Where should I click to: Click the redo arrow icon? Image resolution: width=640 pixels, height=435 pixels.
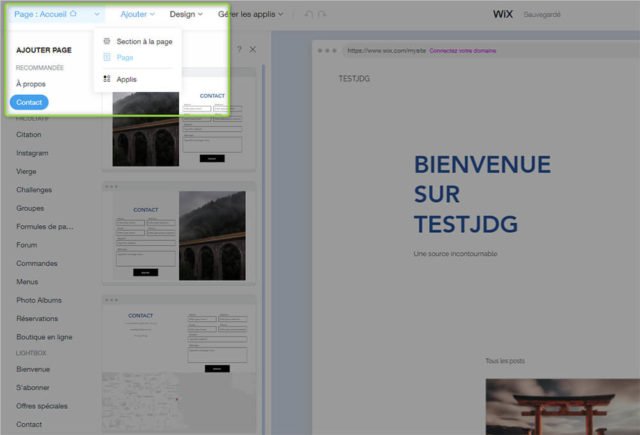tap(322, 14)
